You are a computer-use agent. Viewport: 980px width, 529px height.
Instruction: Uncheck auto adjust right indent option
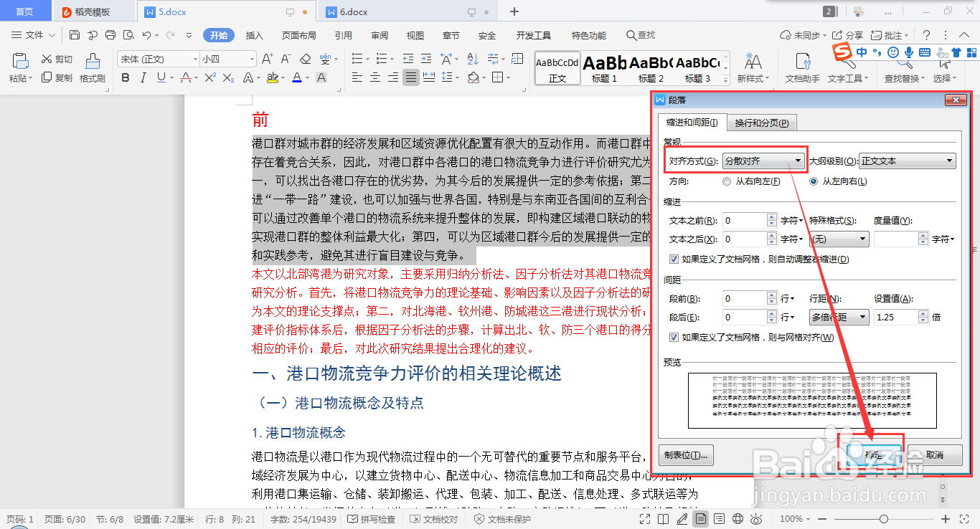click(x=673, y=259)
